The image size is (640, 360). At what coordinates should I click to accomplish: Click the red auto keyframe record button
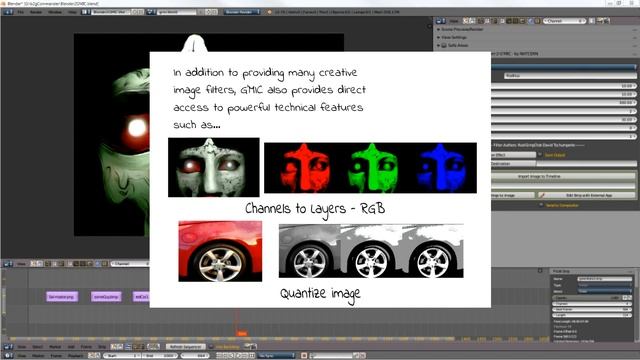[x=304, y=356]
